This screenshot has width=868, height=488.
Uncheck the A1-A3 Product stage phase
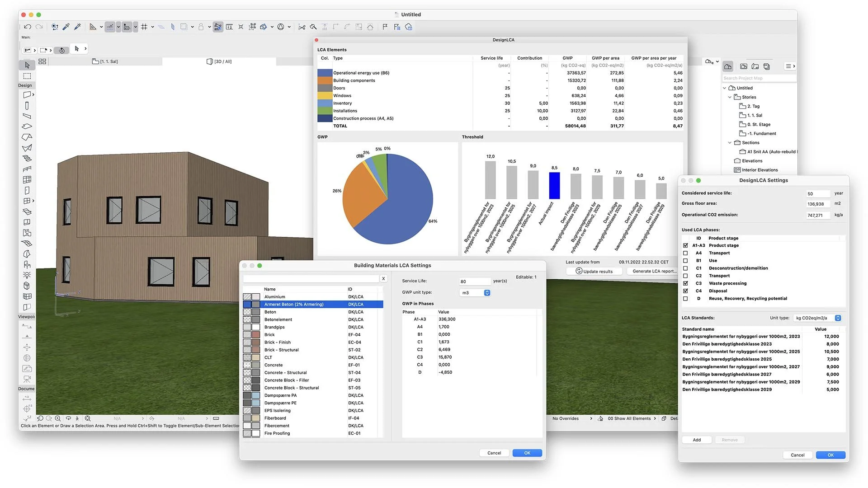click(685, 245)
